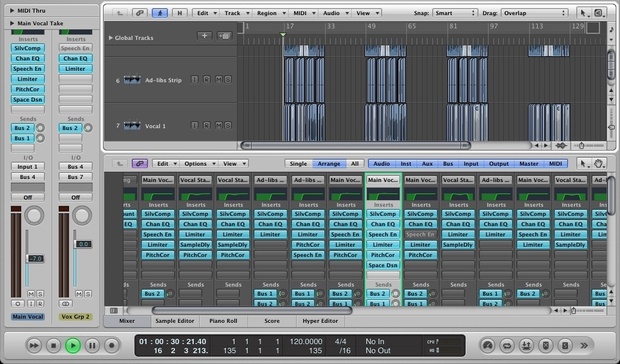Image resolution: width=620 pixels, height=364 pixels.
Task: Select the Arrange pointer tool
Action: (x=583, y=13)
